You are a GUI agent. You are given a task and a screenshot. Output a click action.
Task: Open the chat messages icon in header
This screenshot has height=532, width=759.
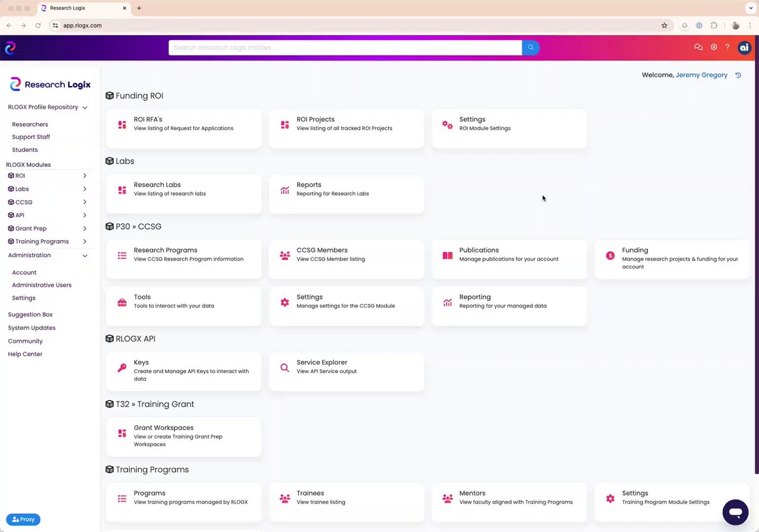[x=699, y=47]
